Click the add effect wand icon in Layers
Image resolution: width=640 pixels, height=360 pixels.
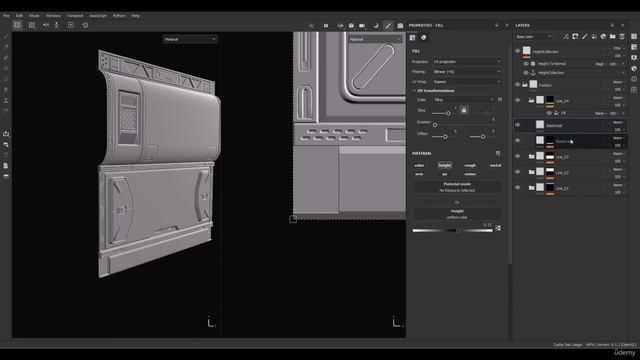coord(566,37)
